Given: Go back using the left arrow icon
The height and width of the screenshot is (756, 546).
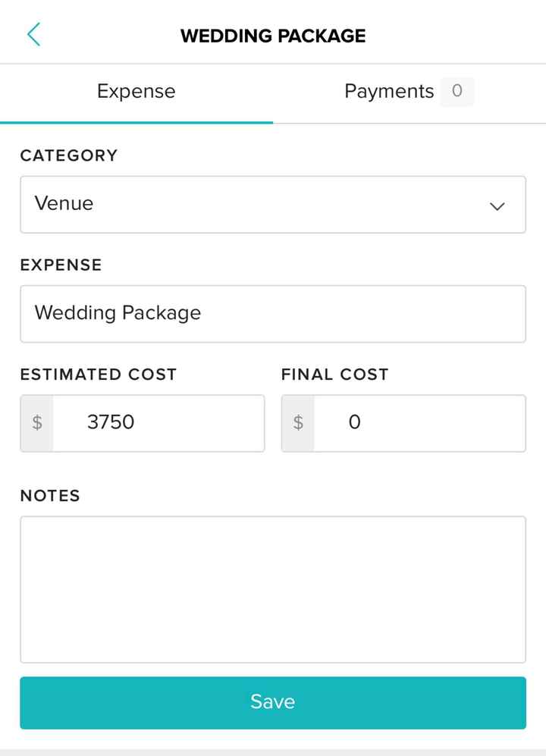Looking at the screenshot, I should pos(33,35).
